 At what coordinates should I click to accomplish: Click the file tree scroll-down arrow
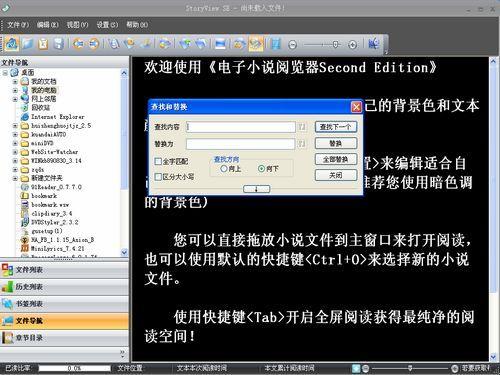[x=124, y=252]
